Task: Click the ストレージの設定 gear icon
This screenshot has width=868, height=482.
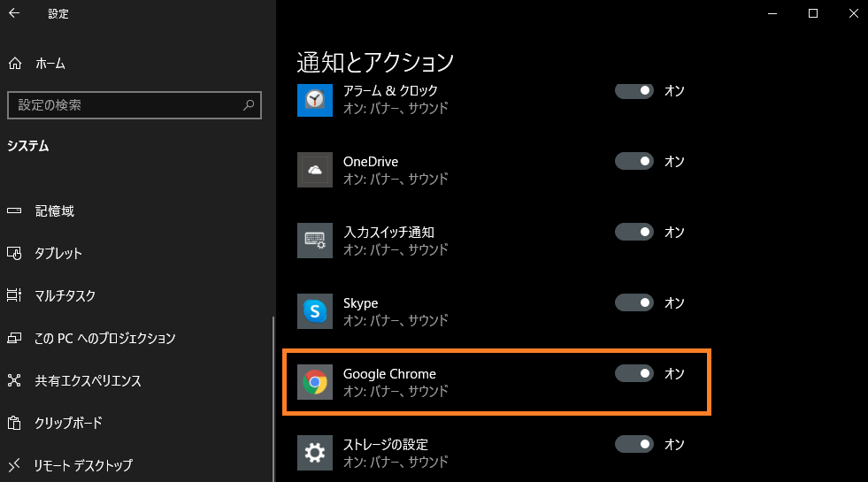Action: coord(315,453)
